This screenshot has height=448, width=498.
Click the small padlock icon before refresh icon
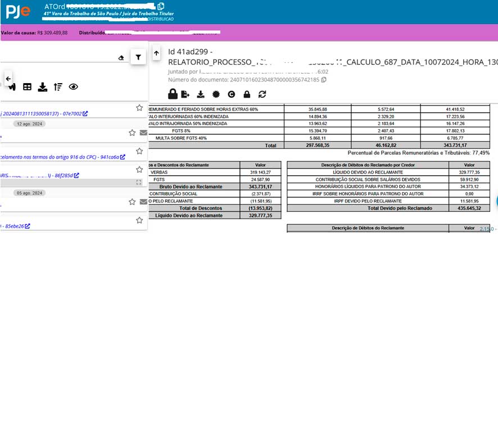247,94
